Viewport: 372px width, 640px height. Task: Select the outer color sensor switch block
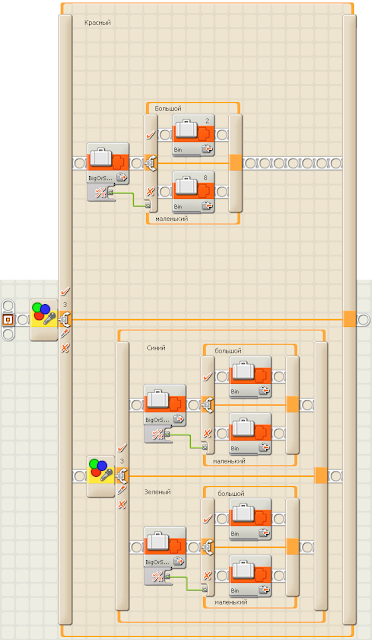tap(44, 319)
